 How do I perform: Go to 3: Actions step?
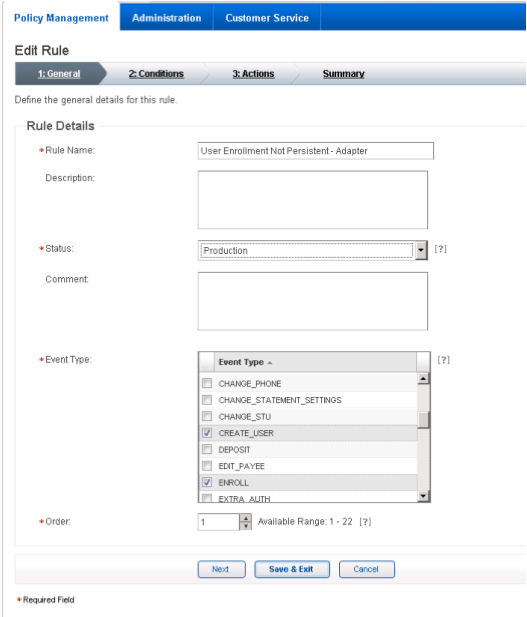(253, 74)
